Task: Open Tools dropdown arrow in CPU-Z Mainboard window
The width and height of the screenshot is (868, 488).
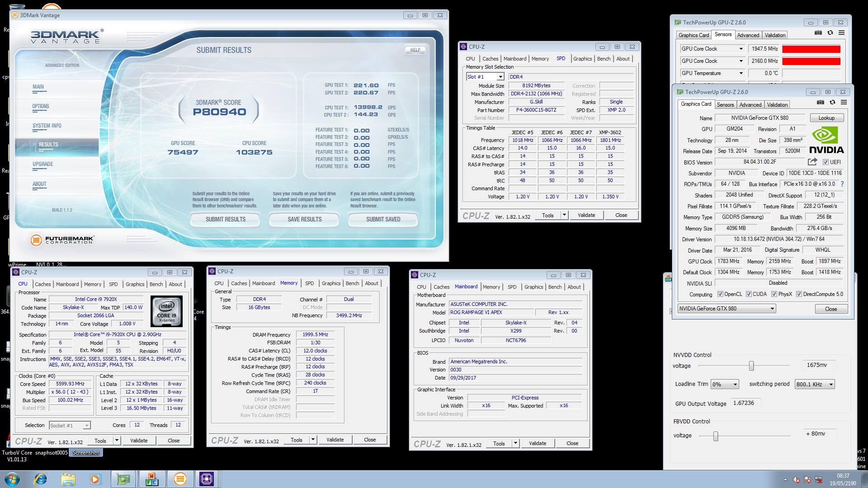Action: click(x=515, y=443)
